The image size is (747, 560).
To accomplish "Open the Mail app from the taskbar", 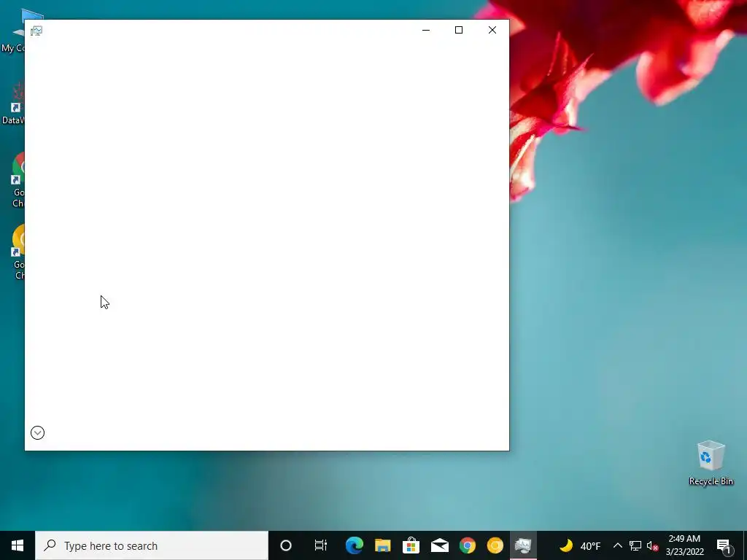I will pos(439,545).
